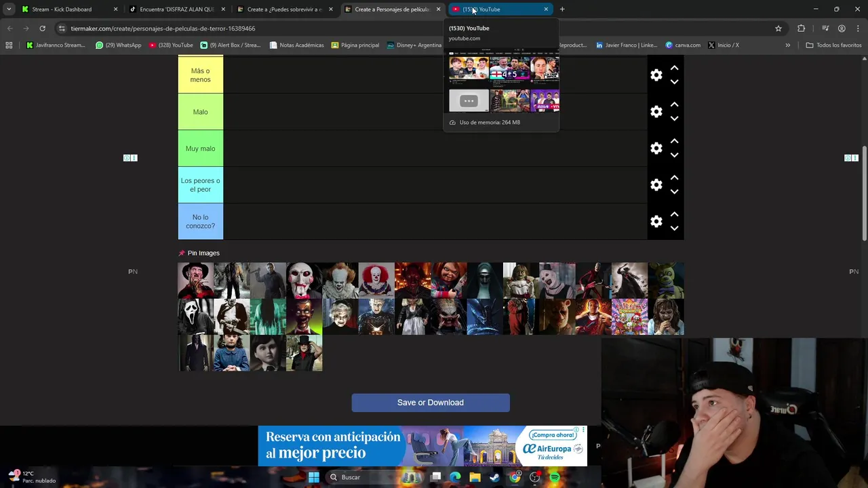Open the 'Notas Académicas' bookmark

click(x=297, y=45)
